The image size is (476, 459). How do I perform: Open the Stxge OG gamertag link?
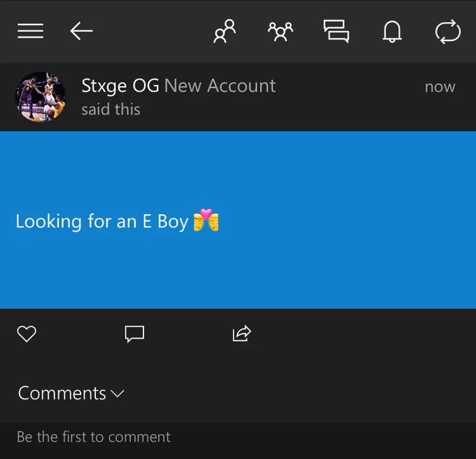coord(120,86)
